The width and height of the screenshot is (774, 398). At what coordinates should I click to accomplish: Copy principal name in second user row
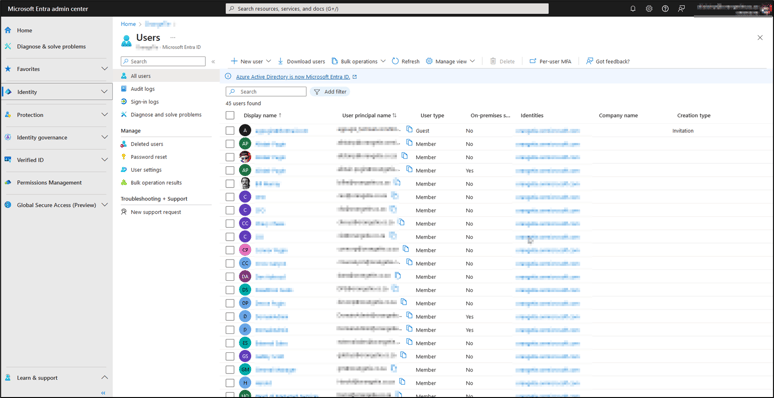click(409, 143)
